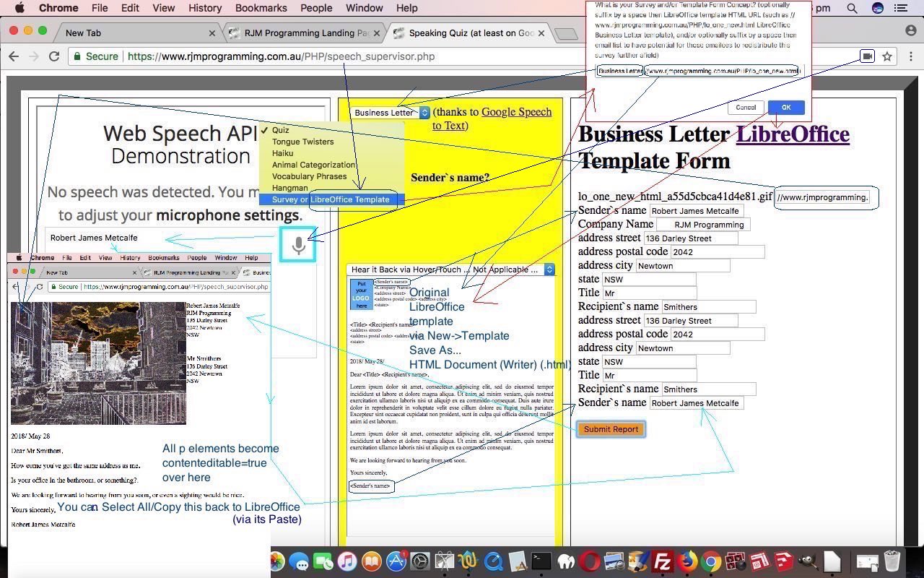Open the People menu
Image resolution: width=924 pixels, height=578 pixels.
pyautogui.click(x=316, y=8)
